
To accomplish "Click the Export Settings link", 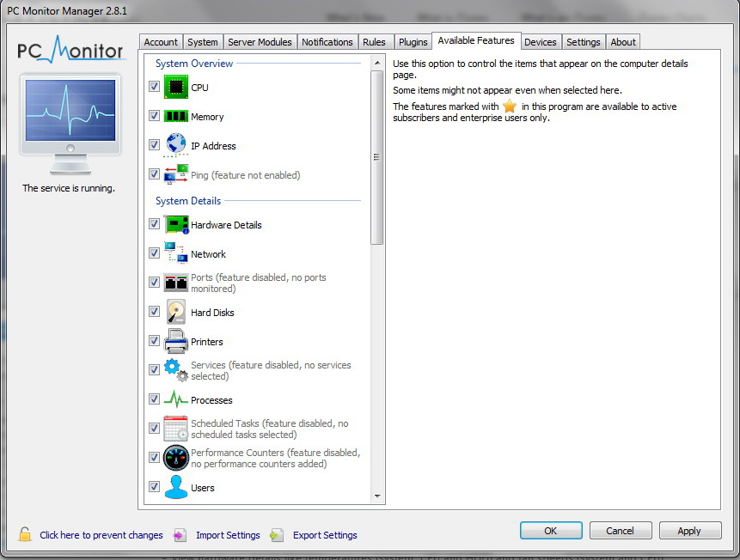I will click(x=325, y=535).
